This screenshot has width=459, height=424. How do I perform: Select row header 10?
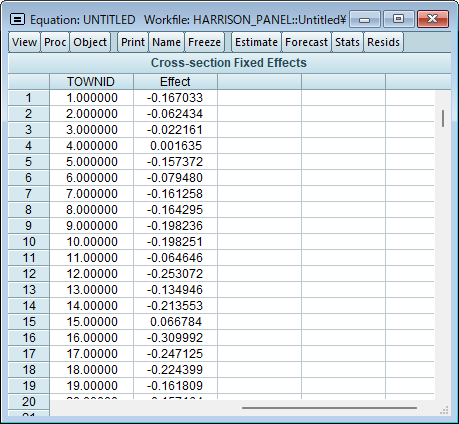point(29,242)
